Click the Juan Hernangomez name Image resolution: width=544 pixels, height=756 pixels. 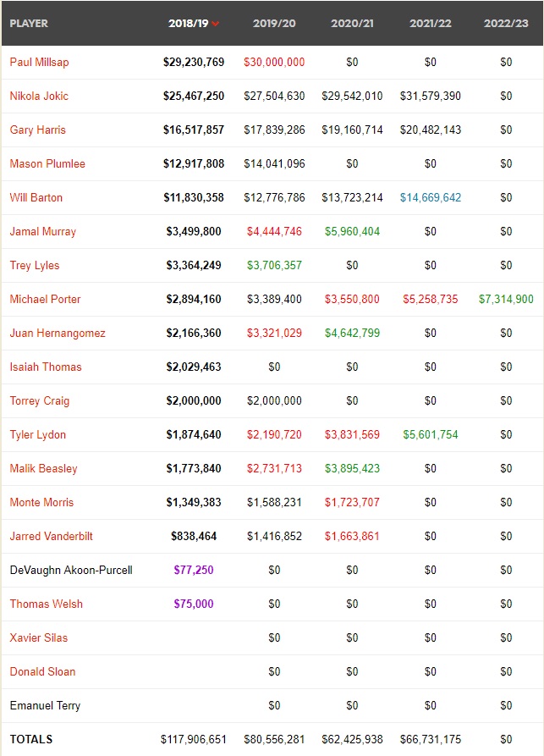point(58,333)
